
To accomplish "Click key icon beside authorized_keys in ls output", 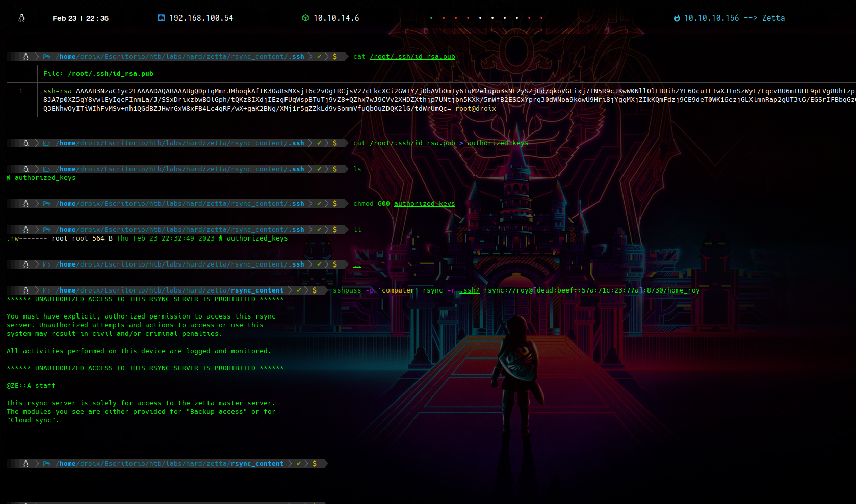I will [9, 178].
